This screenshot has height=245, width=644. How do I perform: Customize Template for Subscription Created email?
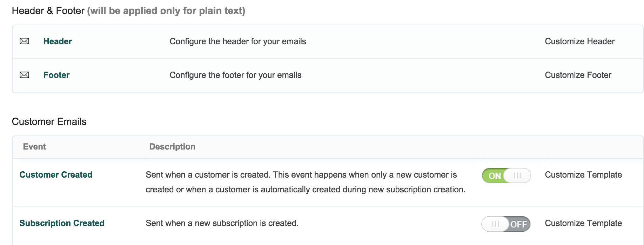pos(583,223)
